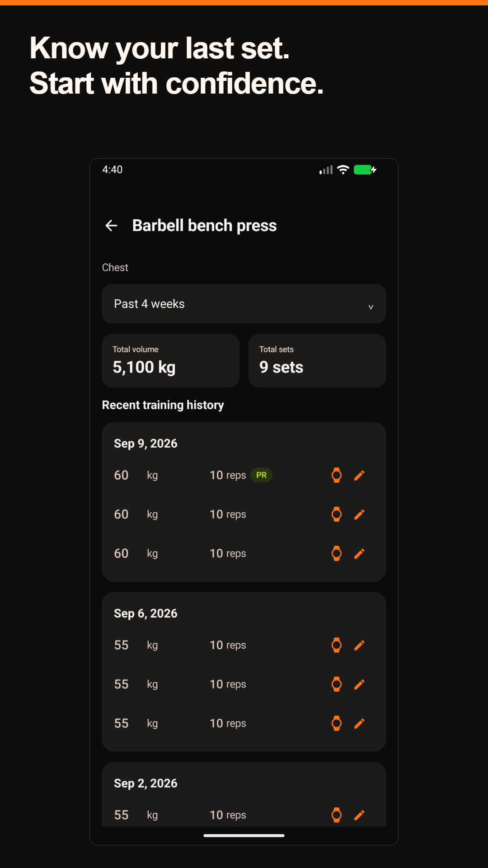Select the Sep 6, 2026 history header
Screen dimensions: 488x868
pyautogui.click(x=145, y=613)
